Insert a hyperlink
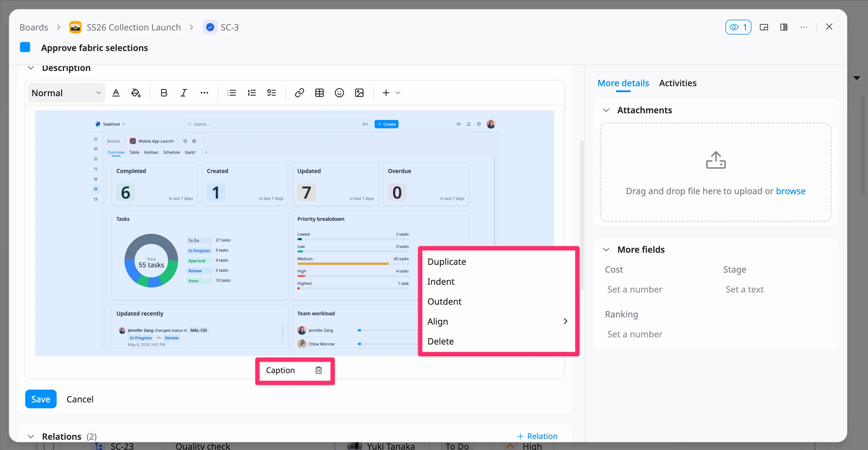This screenshot has height=450, width=868. pyautogui.click(x=300, y=93)
